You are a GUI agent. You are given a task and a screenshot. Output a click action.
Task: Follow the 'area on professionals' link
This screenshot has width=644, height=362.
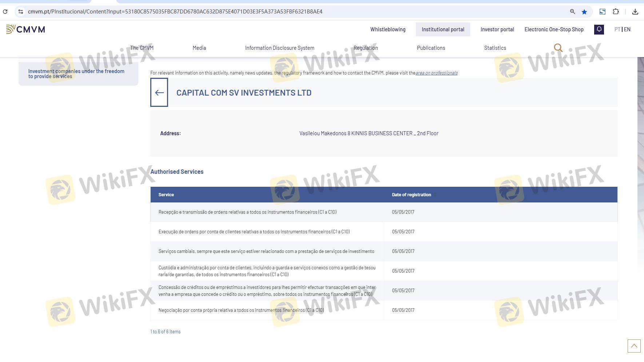437,73
